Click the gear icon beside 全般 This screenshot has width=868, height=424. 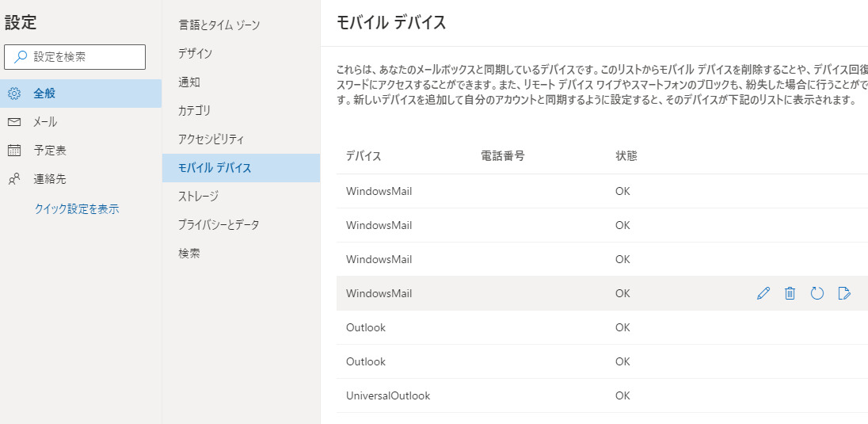(x=14, y=94)
